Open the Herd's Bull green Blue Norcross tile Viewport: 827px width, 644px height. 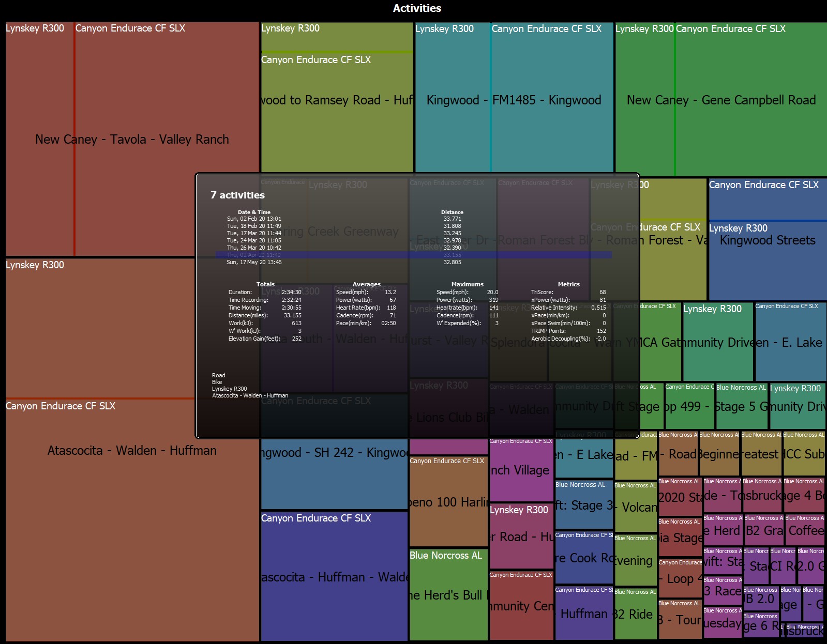coord(448,595)
